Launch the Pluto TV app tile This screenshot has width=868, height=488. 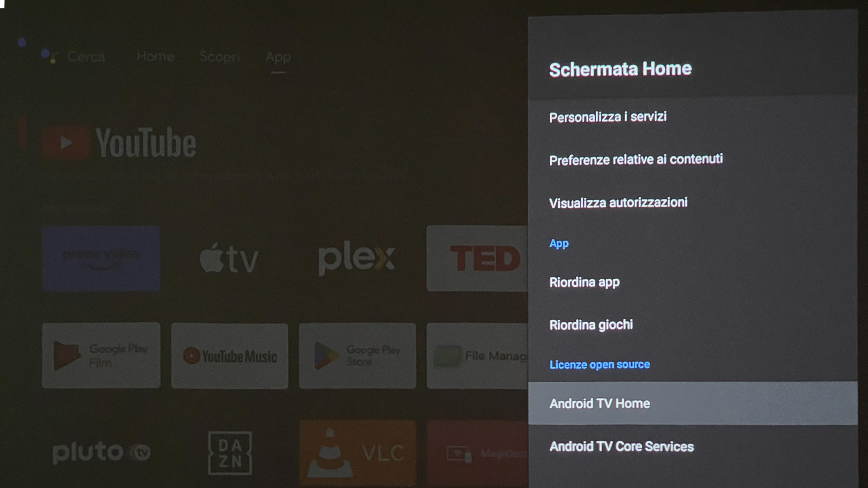101,452
